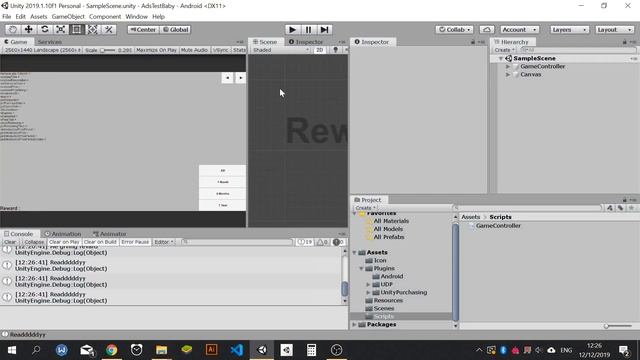Open Console panel options menu
Image resolution: width=640 pixels, height=360 pixels.
point(342,234)
